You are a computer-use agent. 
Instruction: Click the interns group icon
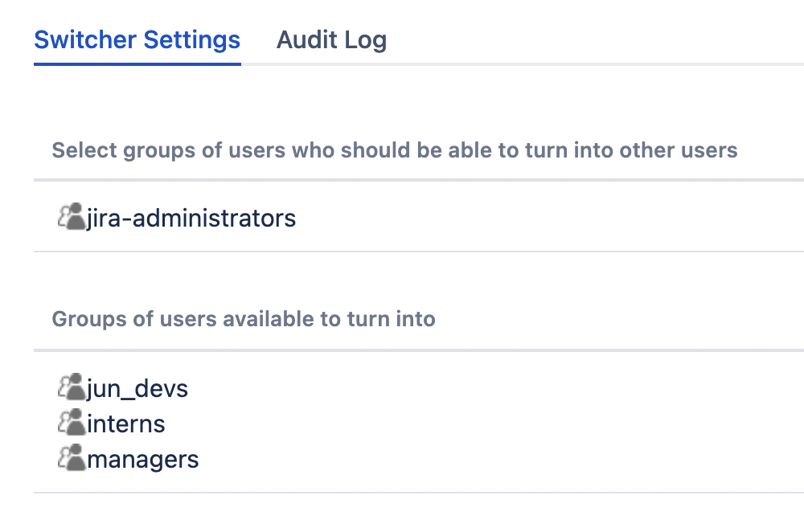click(x=72, y=423)
